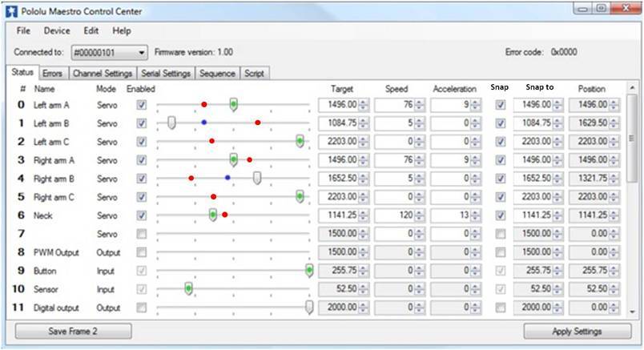
Task: Toggle Snap checkbox for Neck channel
Action: click(500, 215)
